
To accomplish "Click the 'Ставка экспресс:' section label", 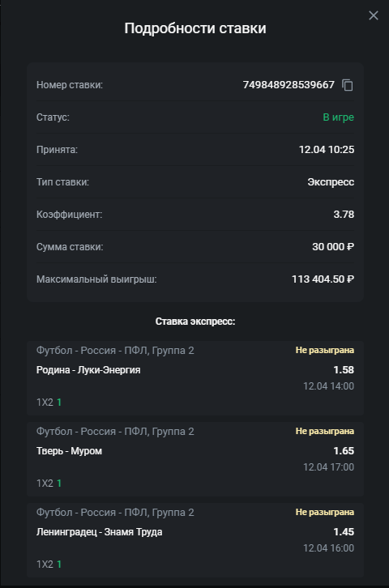I will pos(195,322).
